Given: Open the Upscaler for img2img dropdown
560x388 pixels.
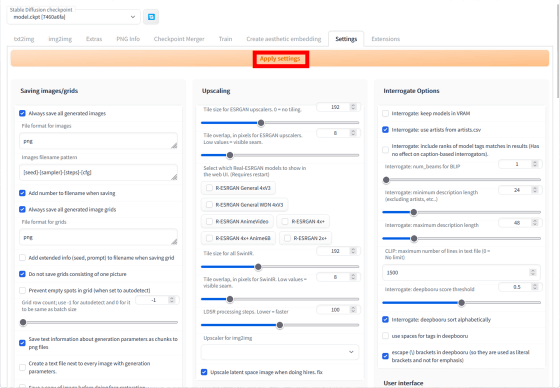Looking at the screenshot, I should (280, 352).
